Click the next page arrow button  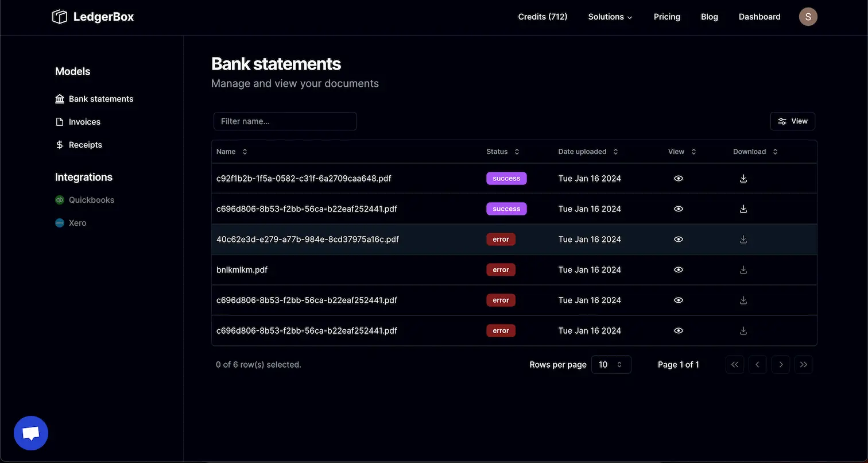pyautogui.click(x=780, y=364)
